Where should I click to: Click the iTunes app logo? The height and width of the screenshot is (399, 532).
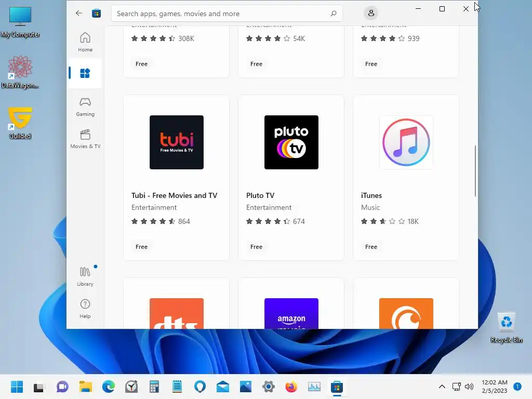point(406,142)
